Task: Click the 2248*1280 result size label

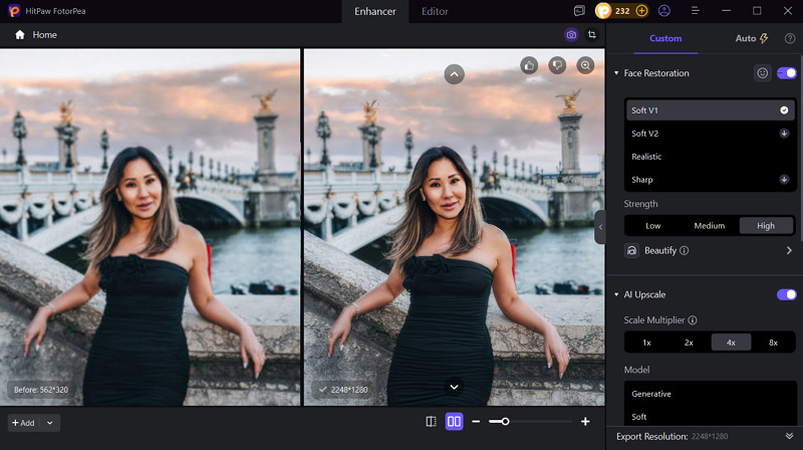Action: click(344, 390)
